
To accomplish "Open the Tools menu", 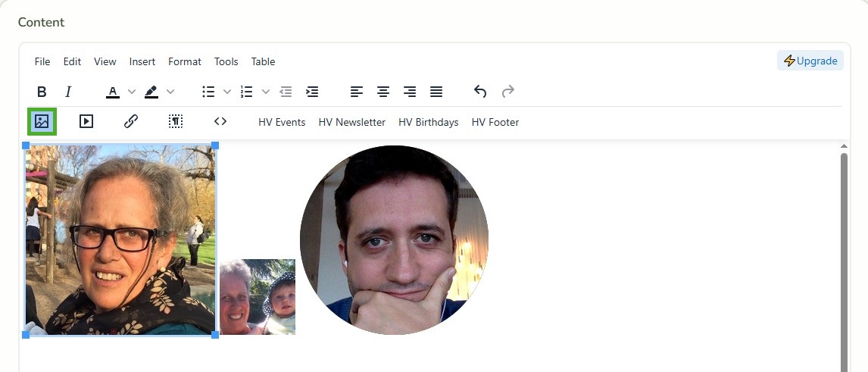I will [226, 61].
